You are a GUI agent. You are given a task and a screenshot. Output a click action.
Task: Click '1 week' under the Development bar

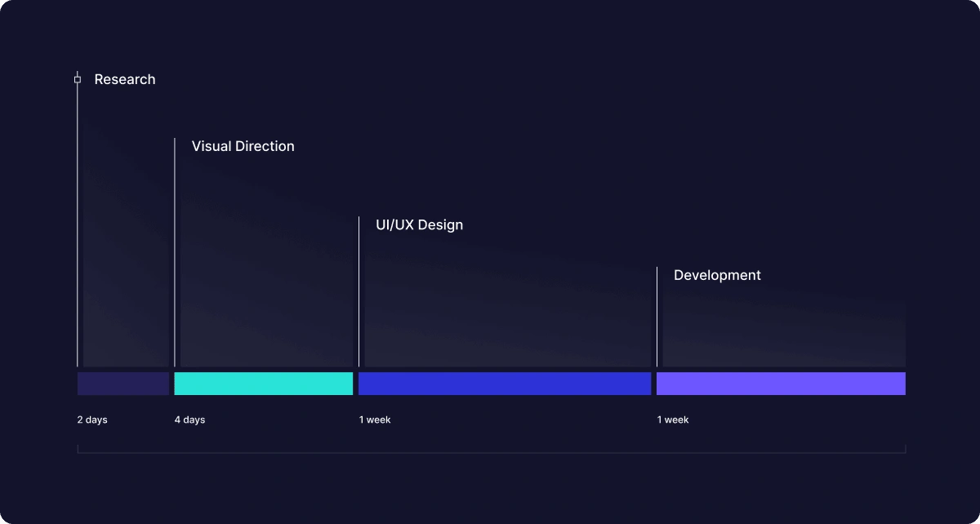tap(673, 420)
